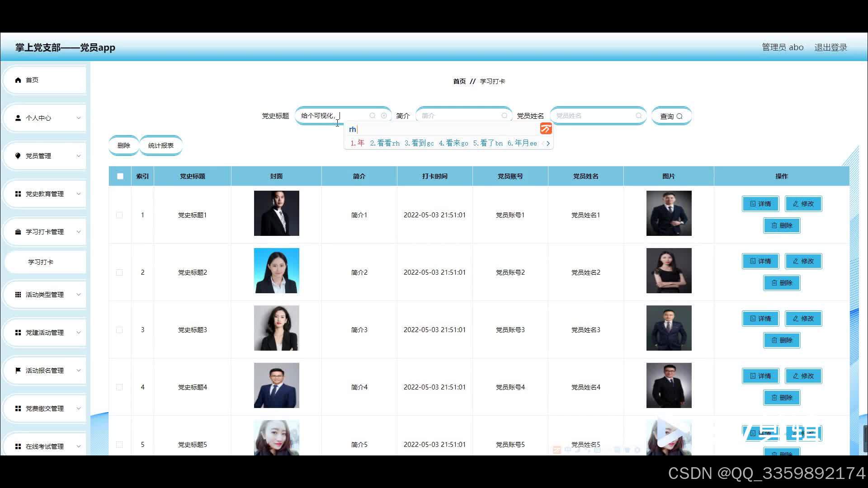868x488 pixels.
Task: Click 删除 for 党史标题1 row
Action: click(782, 225)
